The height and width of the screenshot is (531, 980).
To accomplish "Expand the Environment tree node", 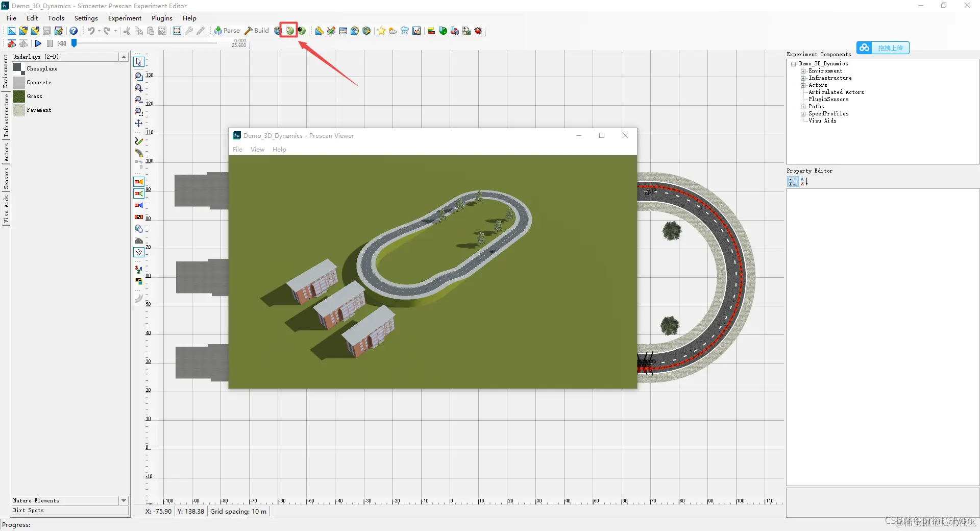I will (803, 71).
